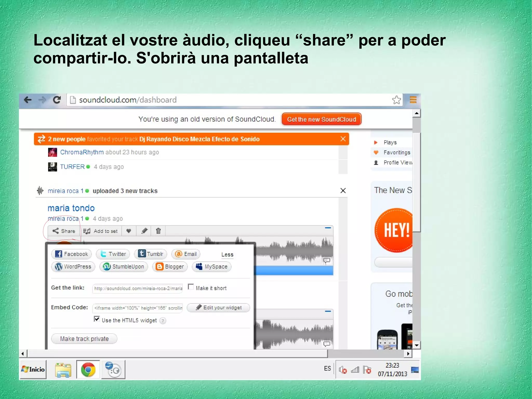Click the Chrome taskbar icon
The height and width of the screenshot is (399, 532).
pyautogui.click(x=88, y=369)
